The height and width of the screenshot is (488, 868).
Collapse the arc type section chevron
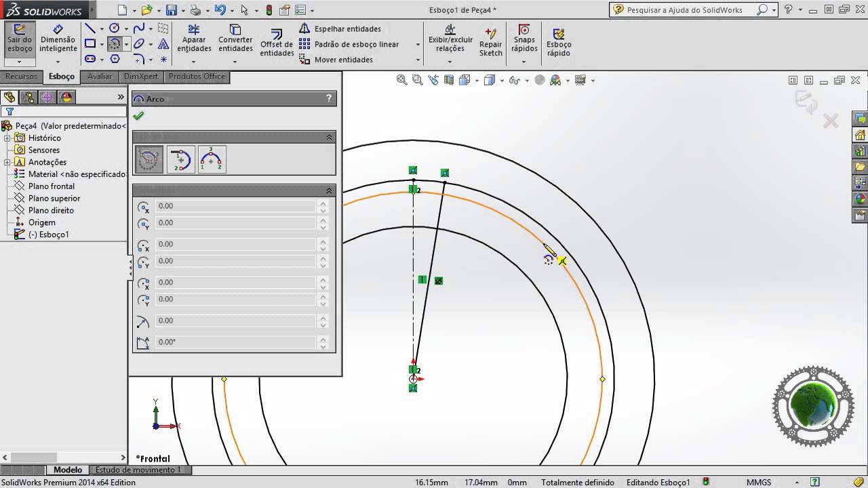coord(330,137)
